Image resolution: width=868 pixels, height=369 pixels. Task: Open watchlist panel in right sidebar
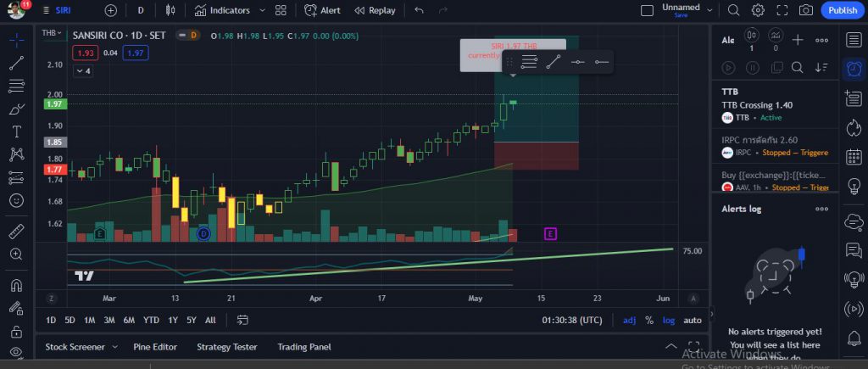pos(854,40)
